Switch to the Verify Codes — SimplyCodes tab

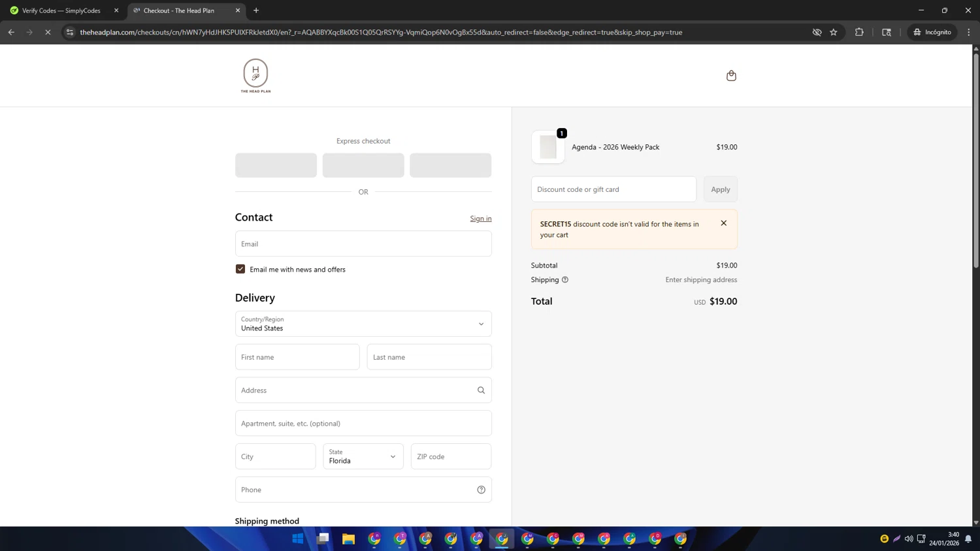[62, 10]
